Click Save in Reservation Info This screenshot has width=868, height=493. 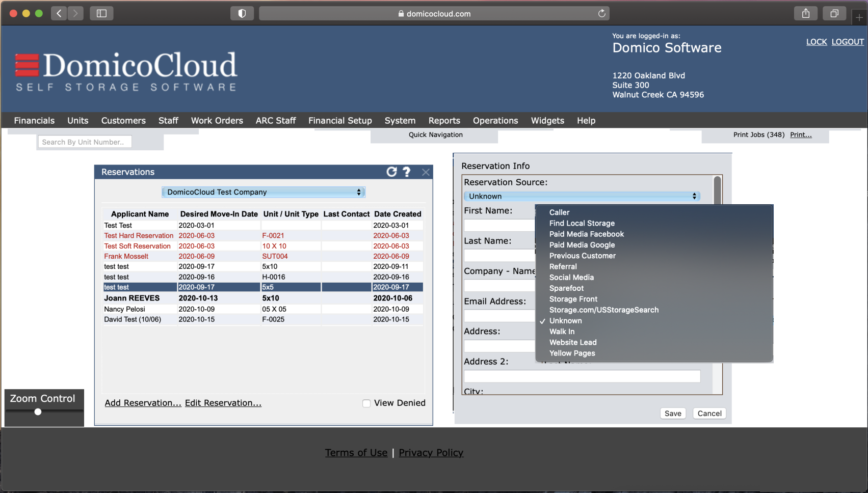(672, 414)
